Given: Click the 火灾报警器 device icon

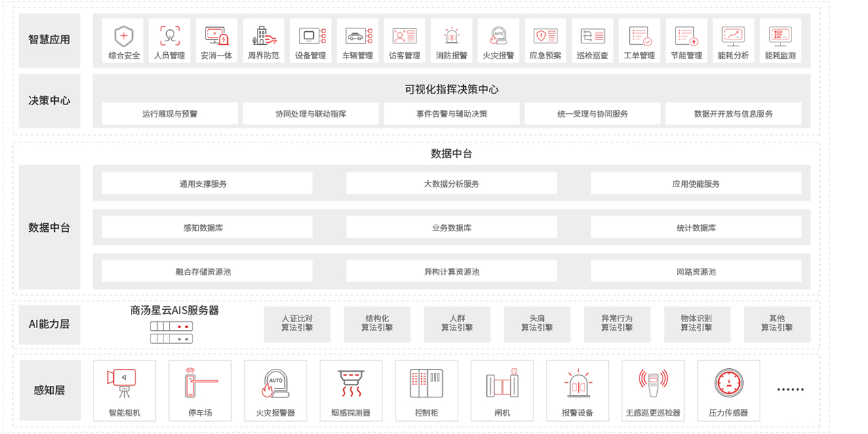Looking at the screenshot, I should pos(275,384).
